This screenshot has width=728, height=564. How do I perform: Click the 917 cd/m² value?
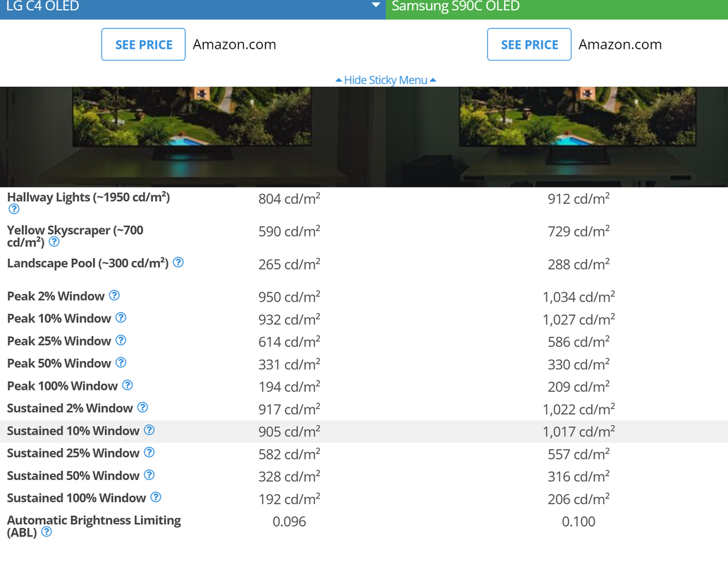point(289,410)
